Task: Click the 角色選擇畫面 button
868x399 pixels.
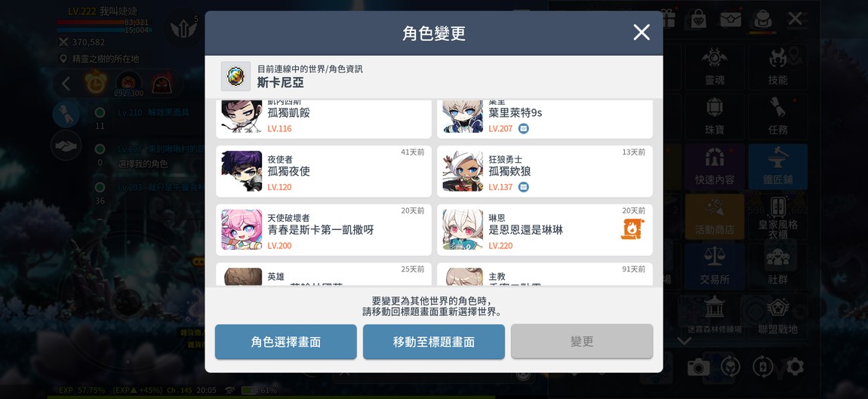Action: point(285,342)
